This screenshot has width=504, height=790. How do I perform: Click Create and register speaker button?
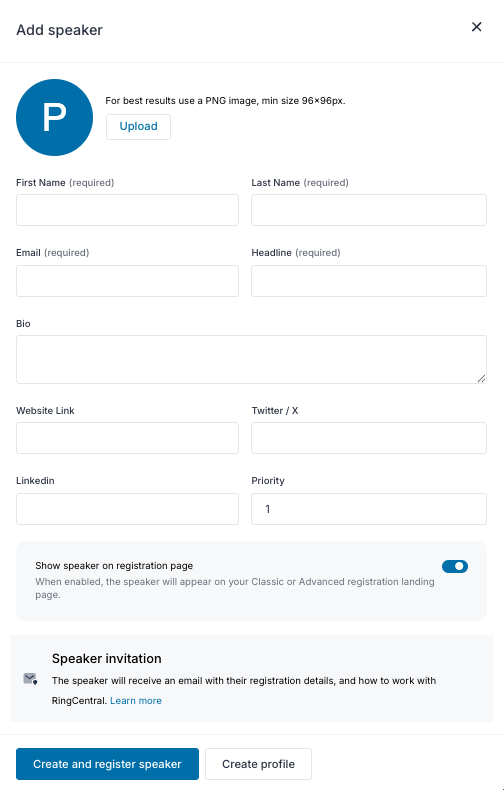pyautogui.click(x=107, y=764)
